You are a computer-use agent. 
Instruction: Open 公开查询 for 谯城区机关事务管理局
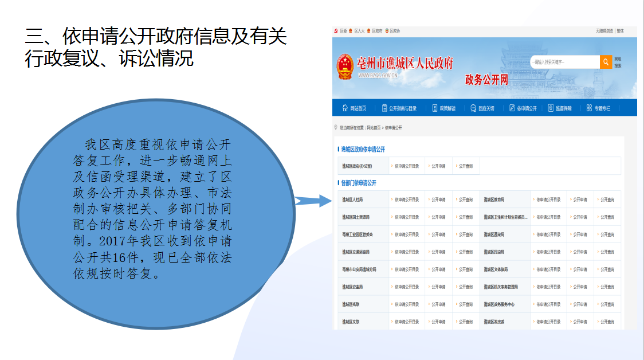click(607, 287)
